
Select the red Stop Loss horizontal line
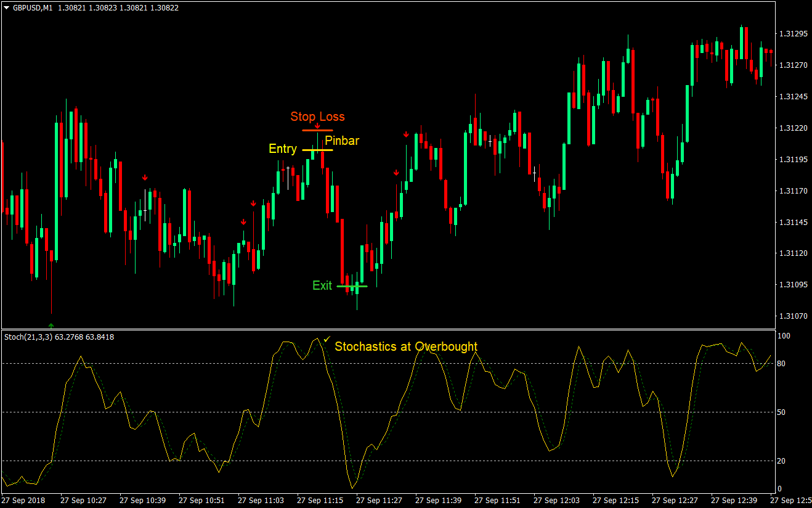point(317,131)
